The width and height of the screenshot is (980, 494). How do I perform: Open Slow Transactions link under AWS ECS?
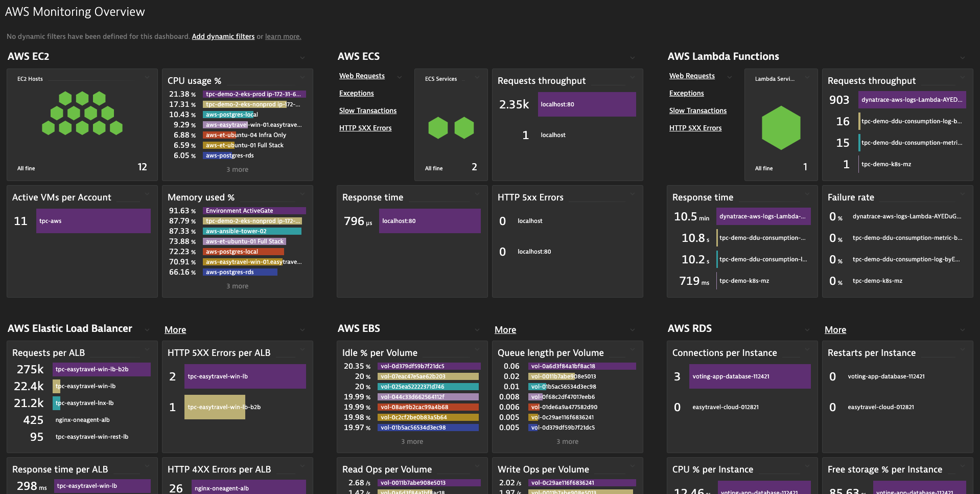[367, 110]
